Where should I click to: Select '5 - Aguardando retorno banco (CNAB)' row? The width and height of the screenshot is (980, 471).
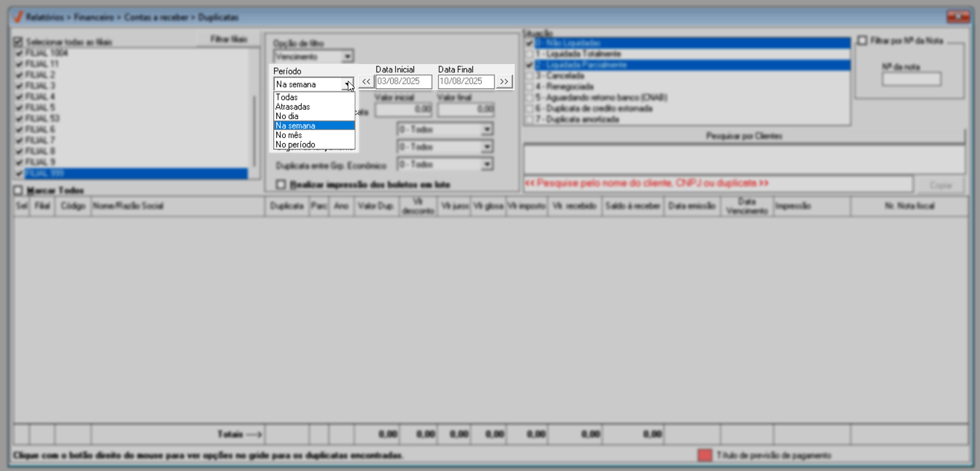(687, 98)
